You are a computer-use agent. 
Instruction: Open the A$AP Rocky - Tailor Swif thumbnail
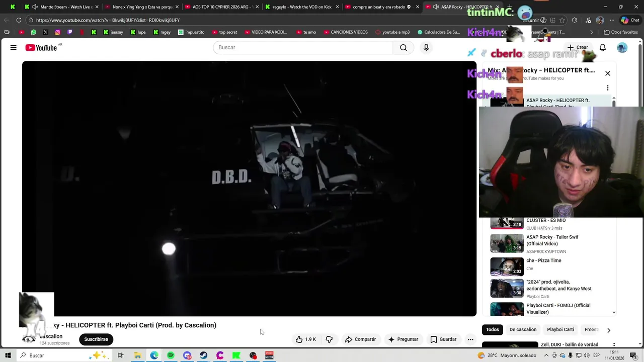507,243
